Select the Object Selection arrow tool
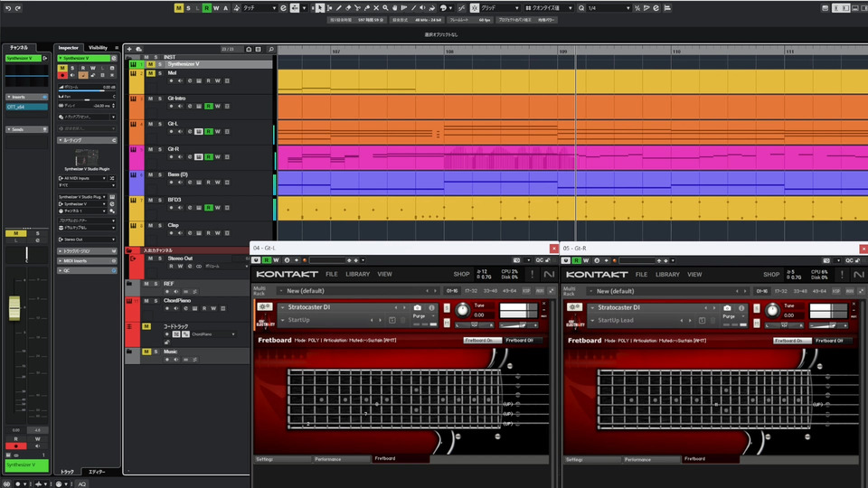This screenshot has height=488, width=868. [x=320, y=8]
